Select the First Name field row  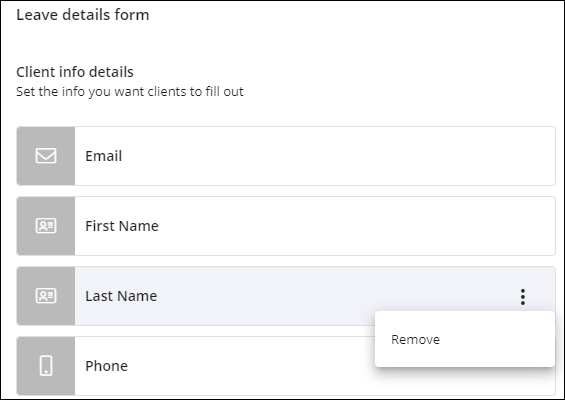[x=286, y=226]
